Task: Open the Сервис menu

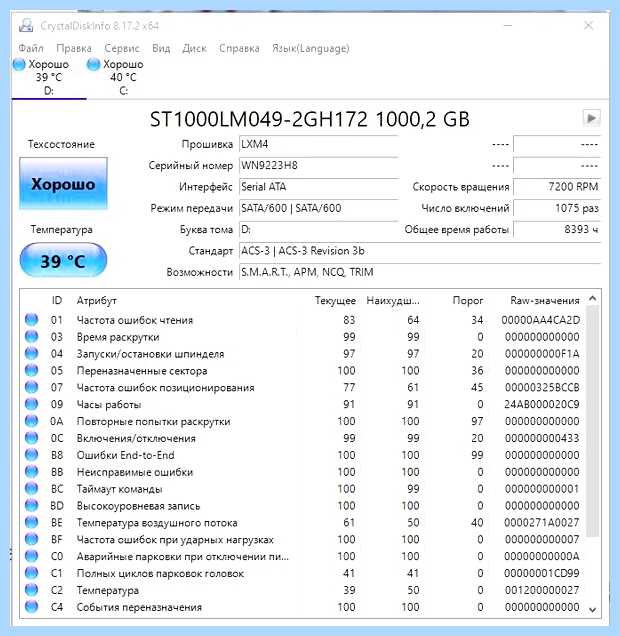Action: pyautogui.click(x=122, y=48)
